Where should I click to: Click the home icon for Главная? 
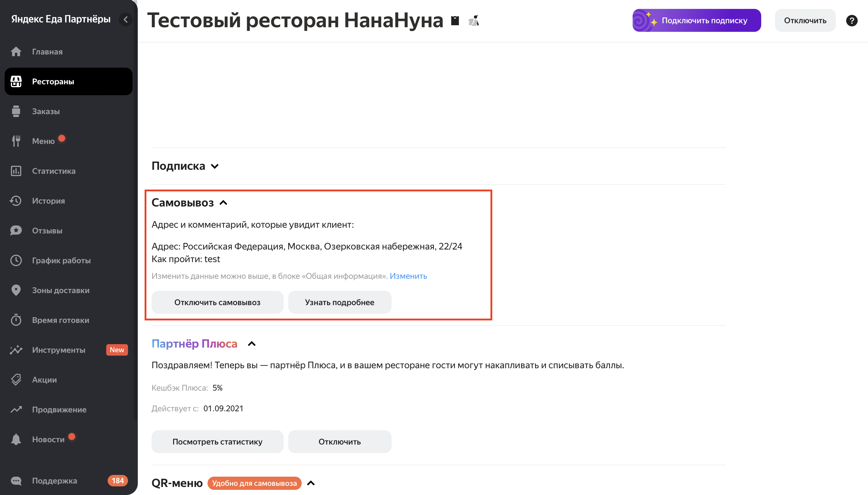click(x=16, y=52)
